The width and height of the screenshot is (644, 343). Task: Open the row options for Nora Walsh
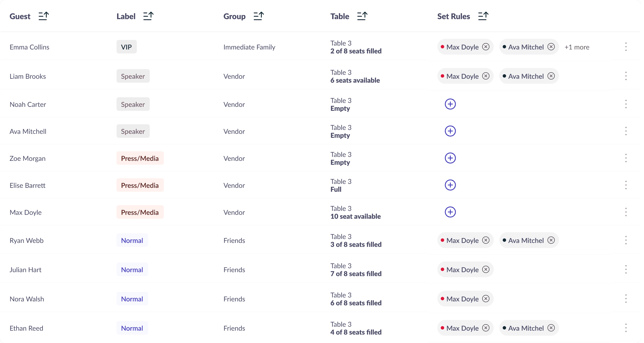tap(626, 299)
